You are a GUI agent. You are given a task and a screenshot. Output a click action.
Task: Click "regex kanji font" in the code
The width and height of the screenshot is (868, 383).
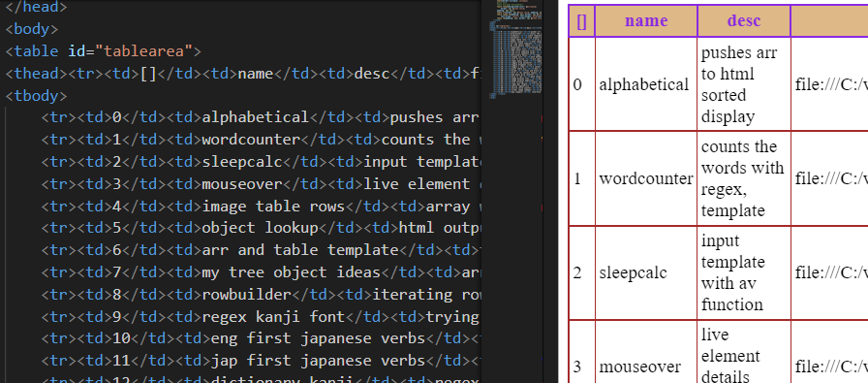(x=273, y=316)
